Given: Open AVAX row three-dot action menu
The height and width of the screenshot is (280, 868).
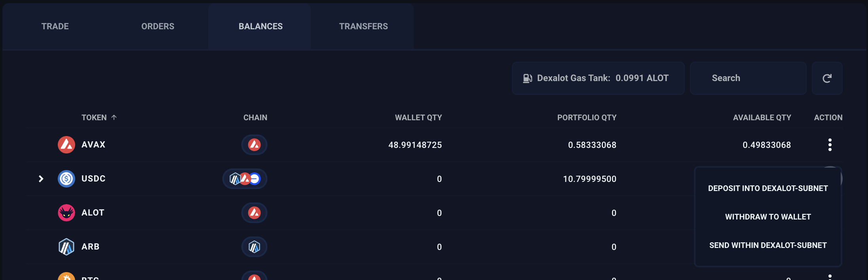Looking at the screenshot, I should click(830, 145).
